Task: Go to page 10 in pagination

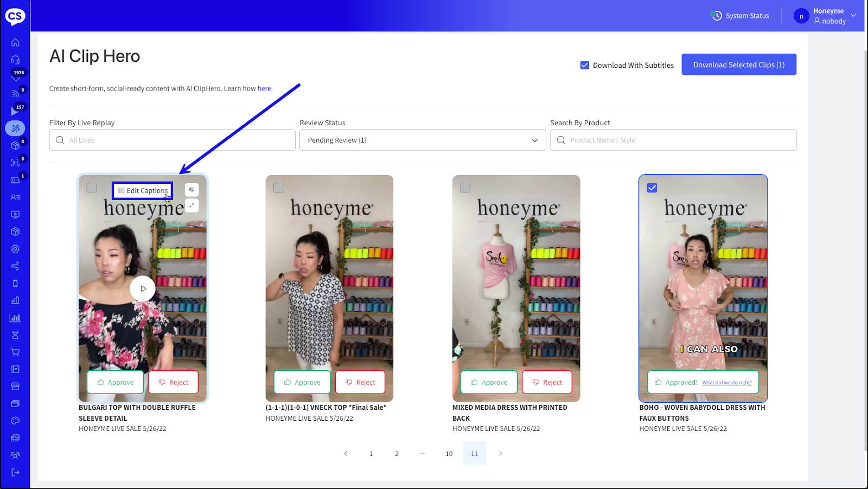Action: [x=449, y=454]
